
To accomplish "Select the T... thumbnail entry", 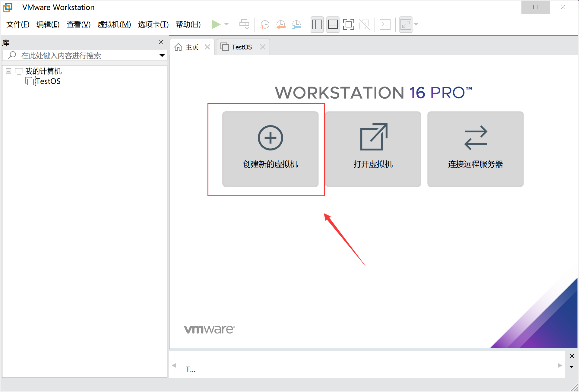I will [x=190, y=369].
